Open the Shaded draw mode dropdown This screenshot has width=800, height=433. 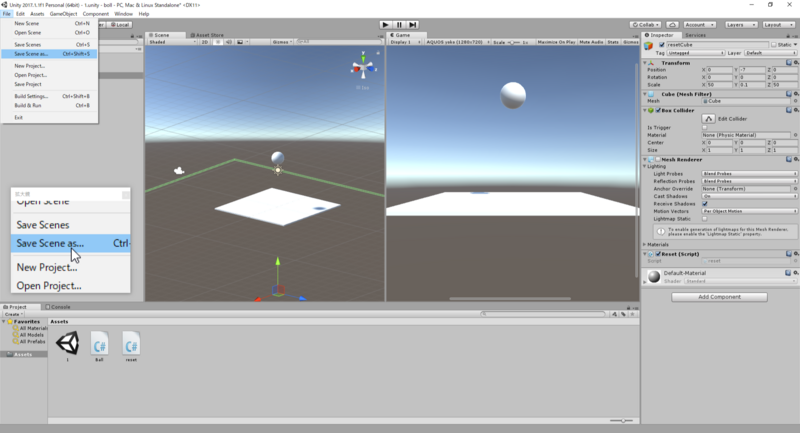[172, 42]
